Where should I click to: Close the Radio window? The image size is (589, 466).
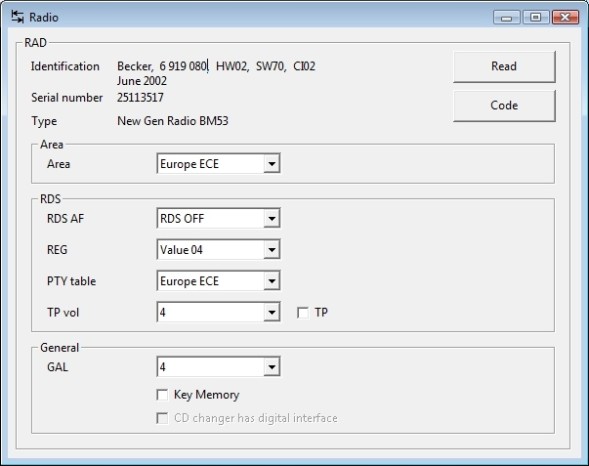[x=565, y=17]
